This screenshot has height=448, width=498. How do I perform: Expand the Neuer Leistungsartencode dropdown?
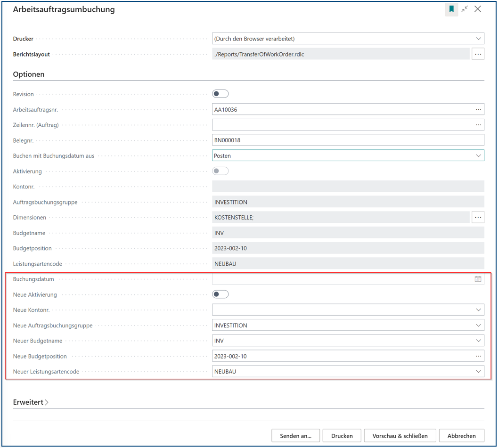(x=478, y=372)
